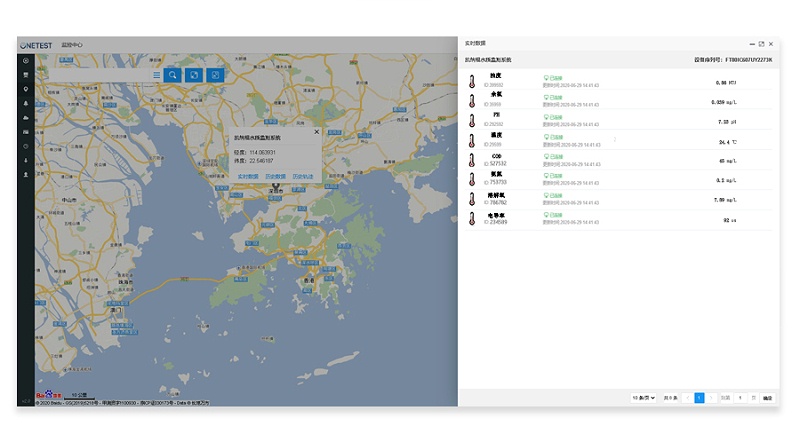
Task: Select the ID 753733 text
Action: pyautogui.click(x=495, y=182)
